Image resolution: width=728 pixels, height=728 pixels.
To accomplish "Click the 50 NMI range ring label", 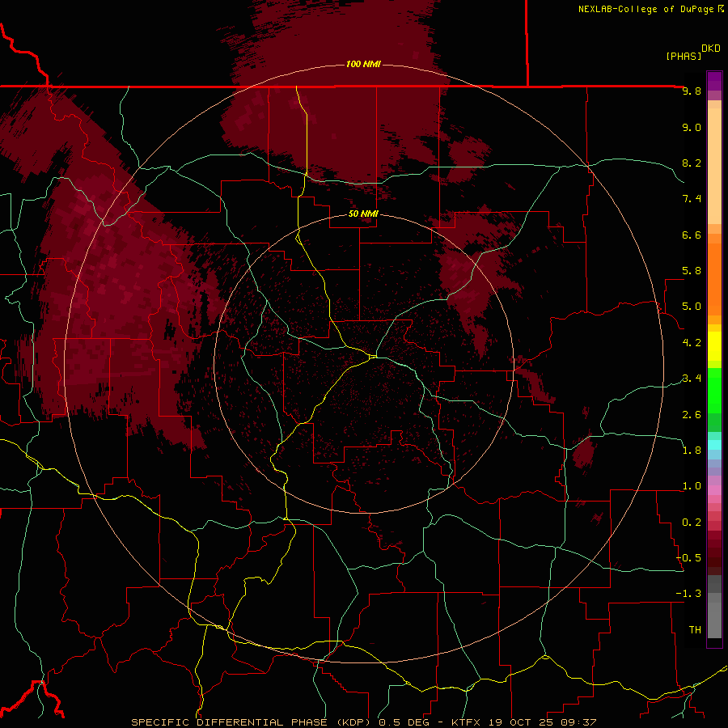I will click(363, 214).
